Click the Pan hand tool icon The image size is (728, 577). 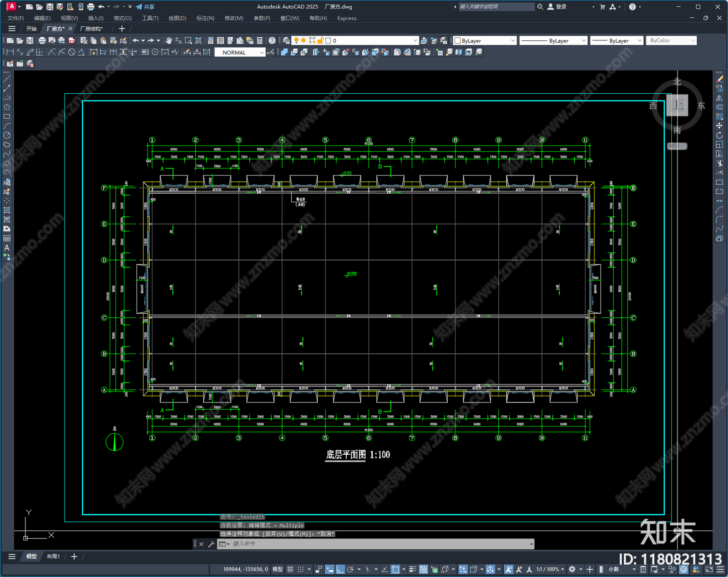(x=169, y=40)
